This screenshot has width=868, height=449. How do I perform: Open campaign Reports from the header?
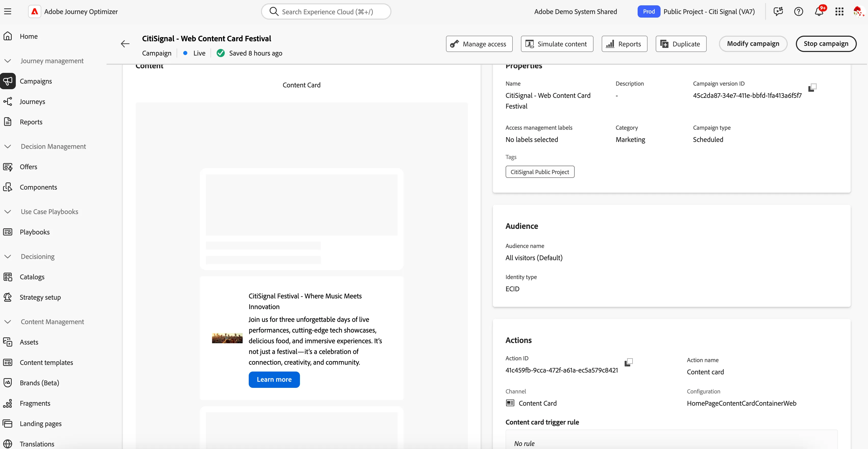pos(624,44)
